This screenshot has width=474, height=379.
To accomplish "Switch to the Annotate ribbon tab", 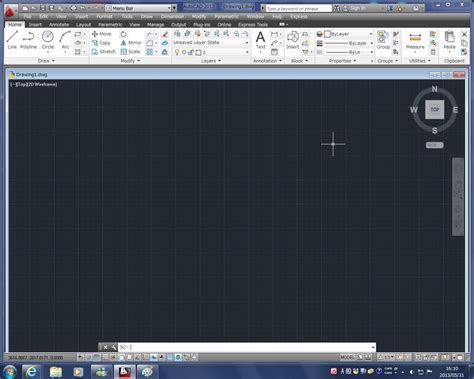I will point(59,25).
